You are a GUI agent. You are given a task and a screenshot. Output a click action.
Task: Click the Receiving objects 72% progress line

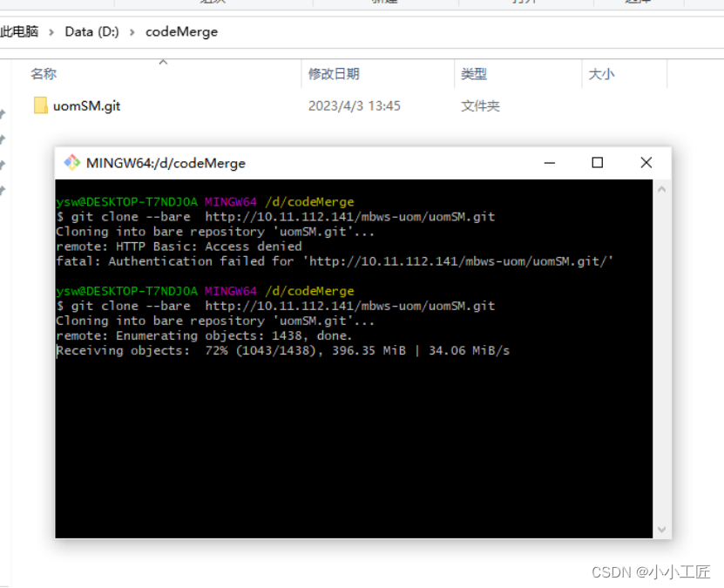[281, 350]
